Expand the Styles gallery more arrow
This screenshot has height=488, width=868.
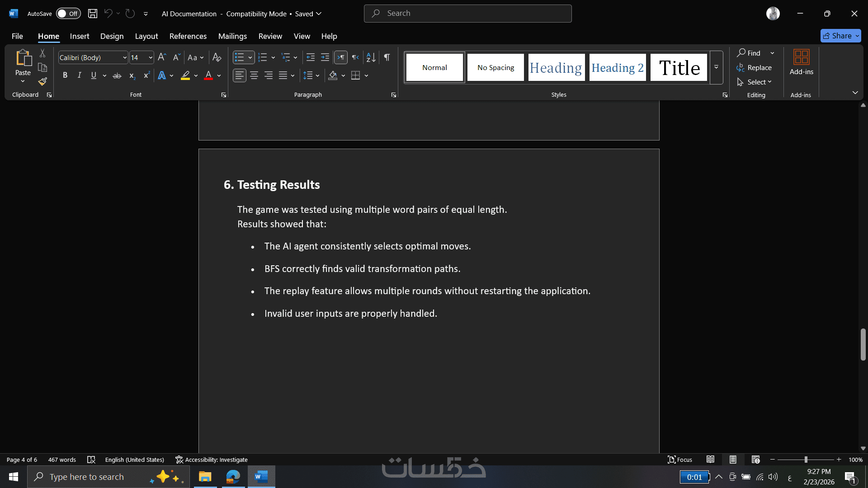click(x=716, y=68)
